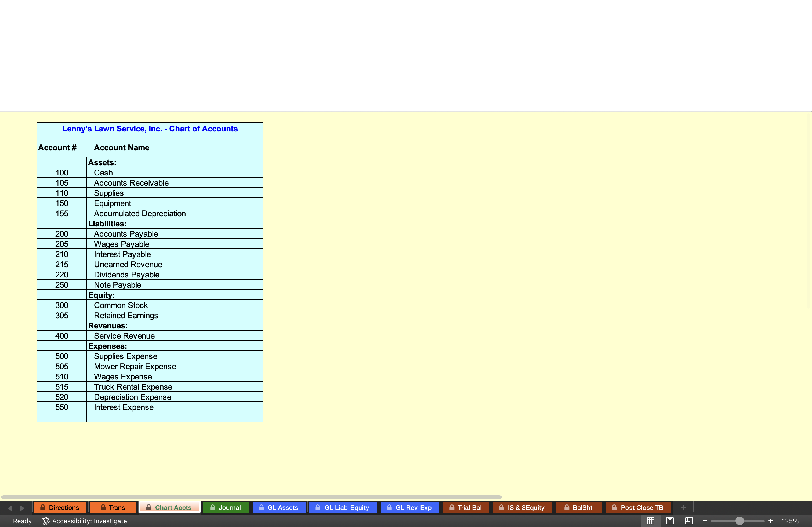Switch to Page Layout view
The image size is (812, 527).
click(x=669, y=521)
